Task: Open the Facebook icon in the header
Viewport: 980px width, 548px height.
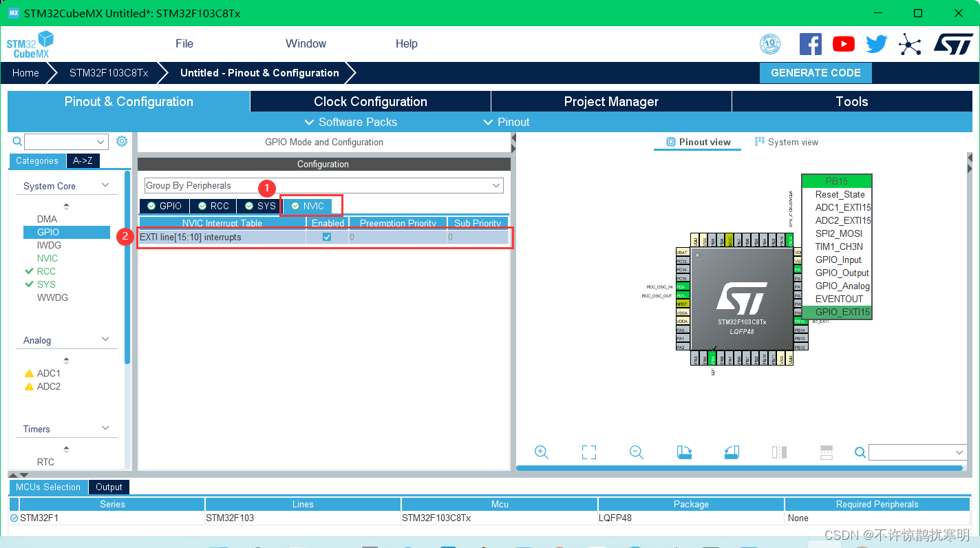Action: tap(810, 43)
